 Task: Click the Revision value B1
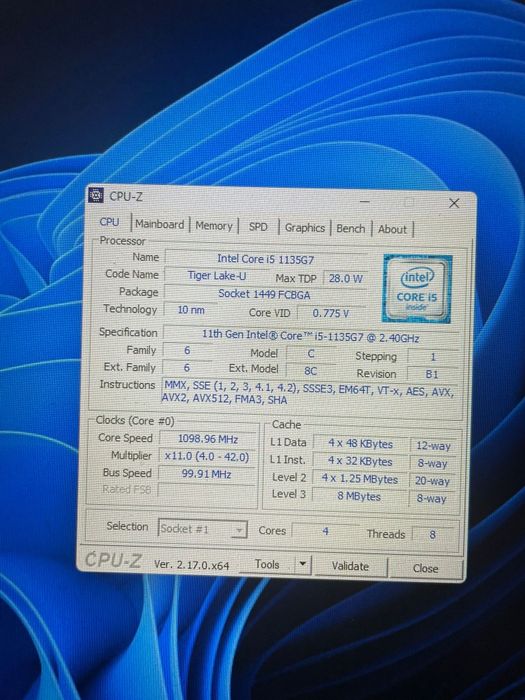(432, 374)
